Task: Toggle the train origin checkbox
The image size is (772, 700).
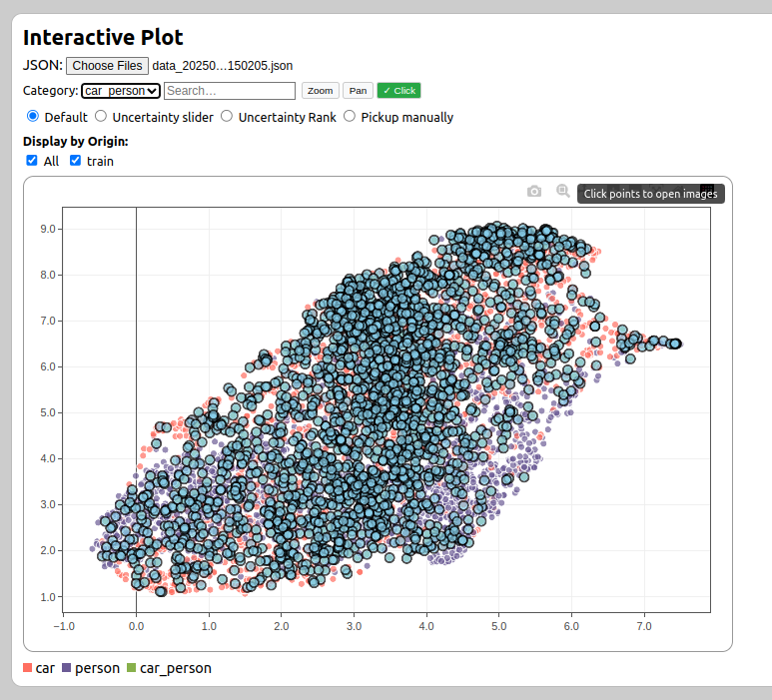Action: (75, 160)
